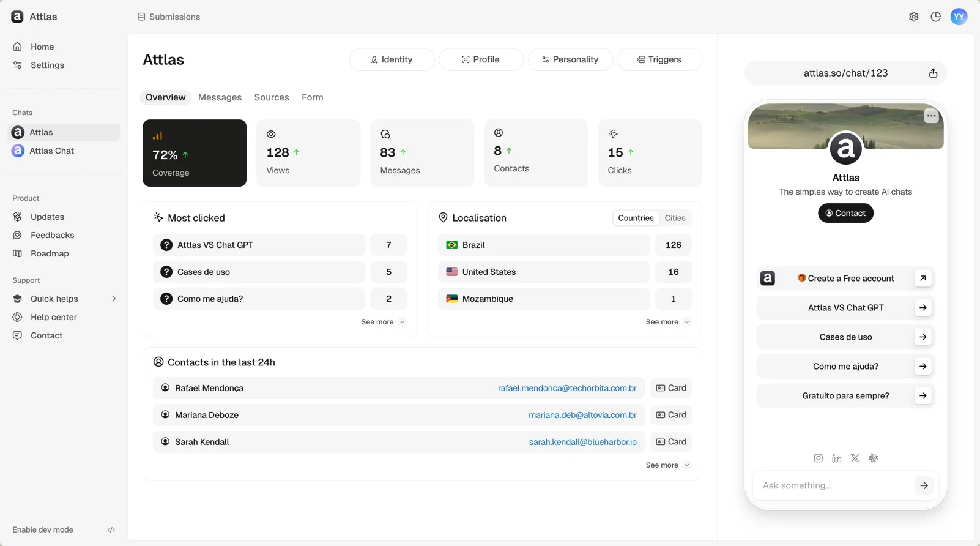This screenshot has width=980, height=546.
Task: Click the Brazil row in Localisation
Action: pos(544,245)
